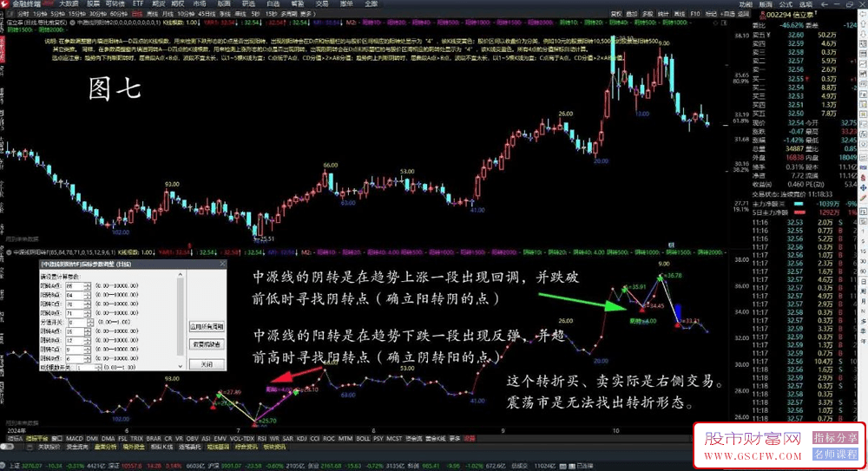
Task: Switch chart to the 1分钟 period
Action: 40,14
